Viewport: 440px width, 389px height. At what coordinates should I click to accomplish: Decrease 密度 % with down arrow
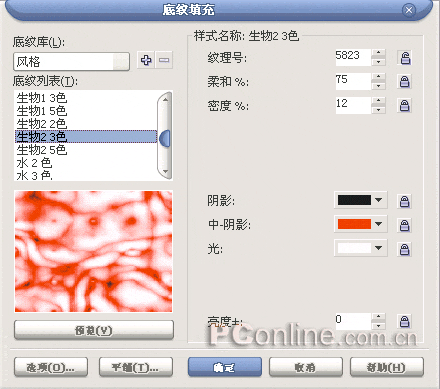[378, 110]
